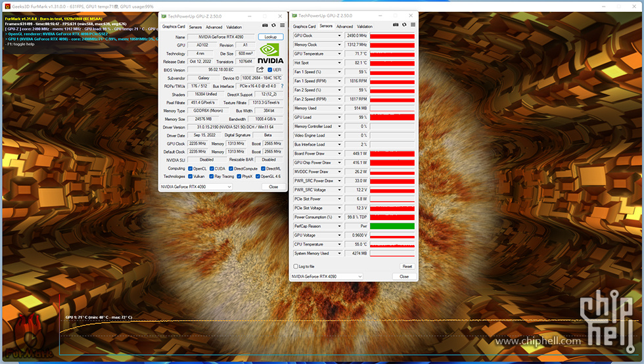Click the screenshot camera icon in left GPU-Z window
This screenshot has width=644, height=364.
(265, 26)
